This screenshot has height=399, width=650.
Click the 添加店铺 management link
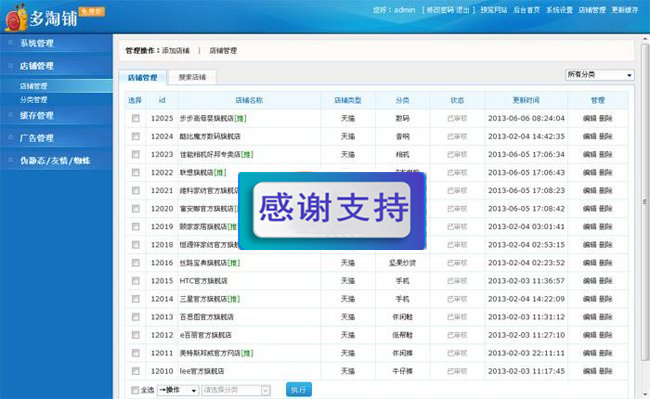(176, 51)
